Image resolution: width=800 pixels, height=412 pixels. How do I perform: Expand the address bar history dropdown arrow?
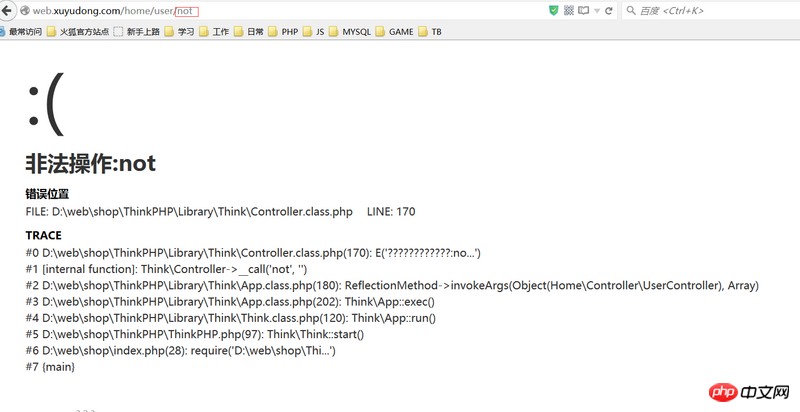click(596, 11)
